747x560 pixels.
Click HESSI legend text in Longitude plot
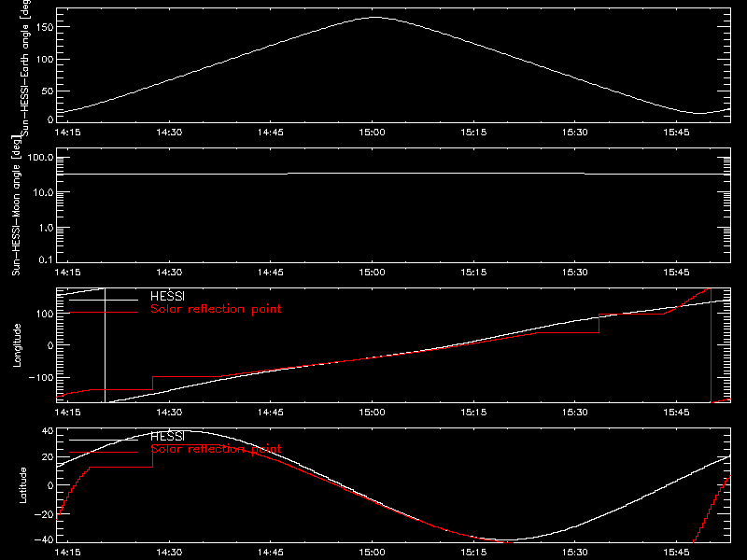[x=167, y=297]
